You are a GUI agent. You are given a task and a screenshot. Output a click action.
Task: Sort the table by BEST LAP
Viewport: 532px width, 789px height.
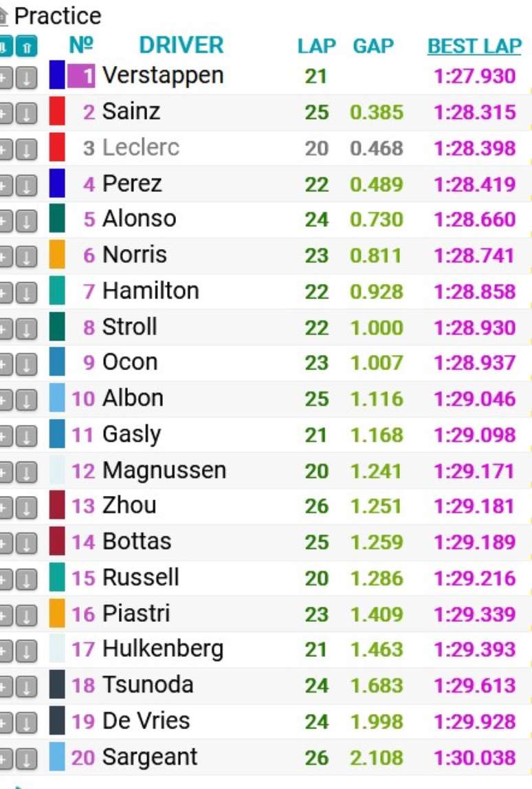coord(474,45)
